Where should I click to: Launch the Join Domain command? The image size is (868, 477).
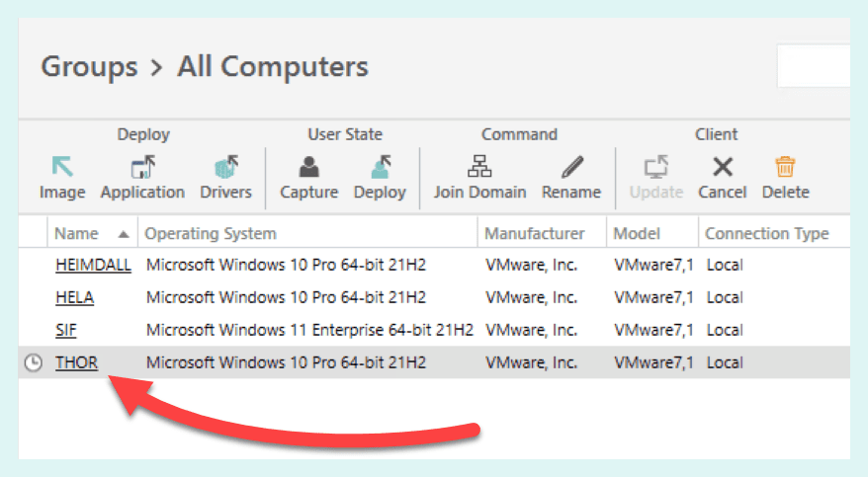click(x=479, y=166)
